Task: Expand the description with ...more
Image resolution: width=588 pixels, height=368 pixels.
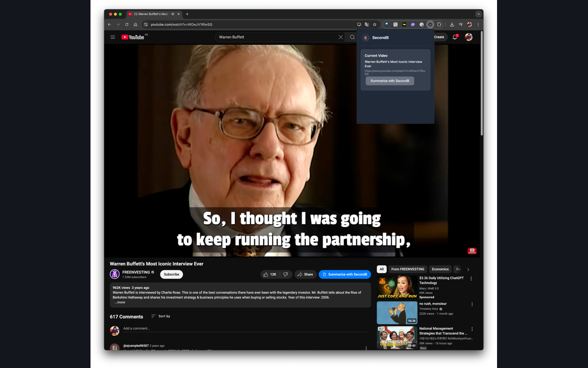Action: pyautogui.click(x=119, y=303)
